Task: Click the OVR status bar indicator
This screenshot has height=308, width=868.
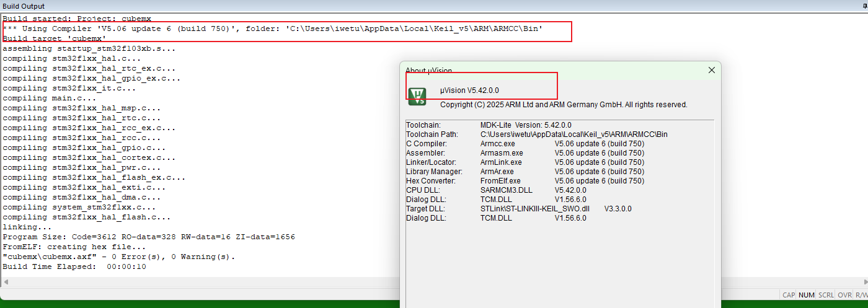Action: point(844,296)
